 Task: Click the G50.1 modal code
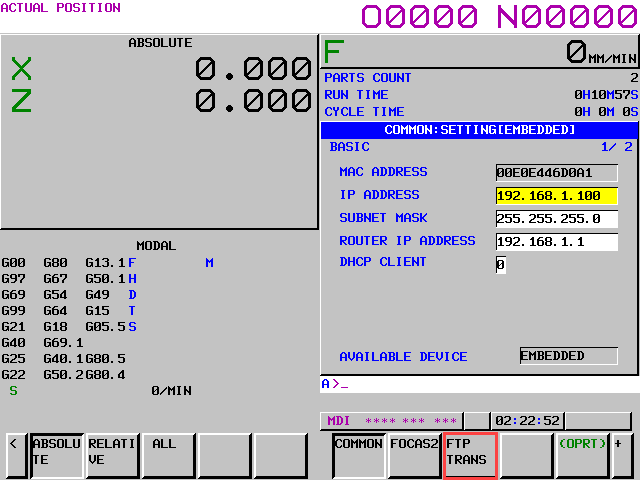[x=105, y=279]
